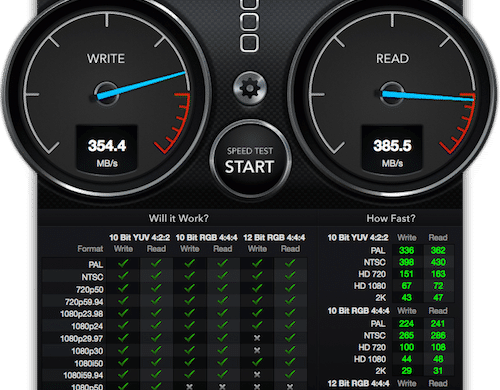Viewport: 500px width, 390px height.
Task: Click the 10 Bit RGB HD 720 write value 100
Action: [406, 347]
